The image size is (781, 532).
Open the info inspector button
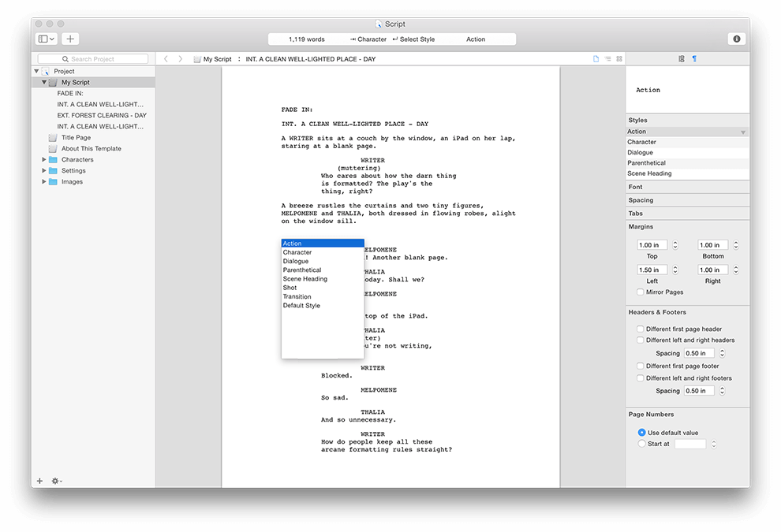(x=736, y=39)
